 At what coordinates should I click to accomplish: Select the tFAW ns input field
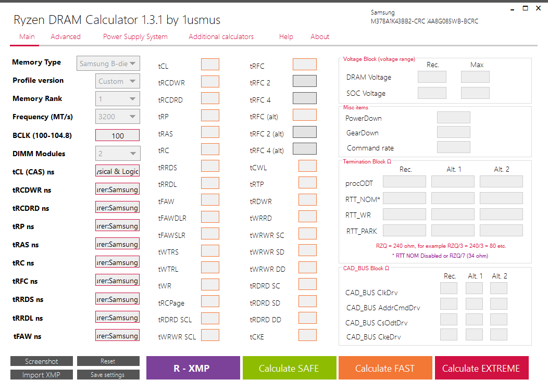(117, 335)
